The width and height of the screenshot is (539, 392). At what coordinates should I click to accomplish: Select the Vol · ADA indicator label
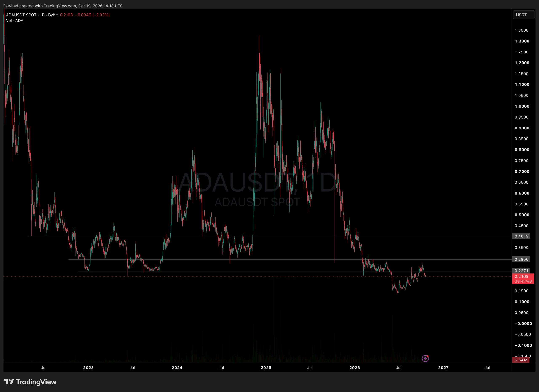point(15,21)
